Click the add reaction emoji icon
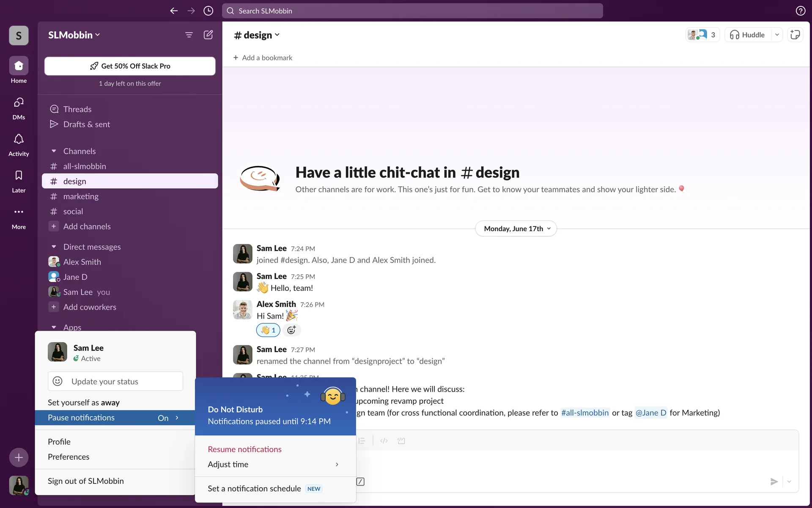Viewport: 812px width, 508px height. [x=291, y=330]
